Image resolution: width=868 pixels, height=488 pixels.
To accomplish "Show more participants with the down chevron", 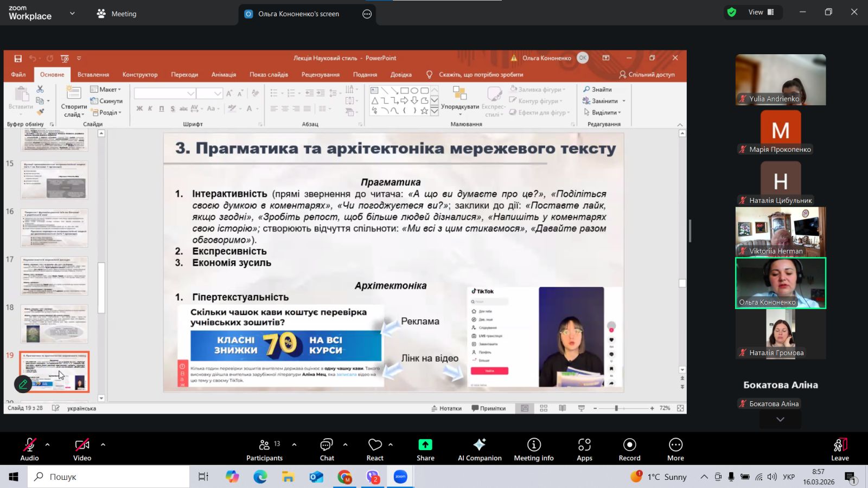I will [780, 419].
